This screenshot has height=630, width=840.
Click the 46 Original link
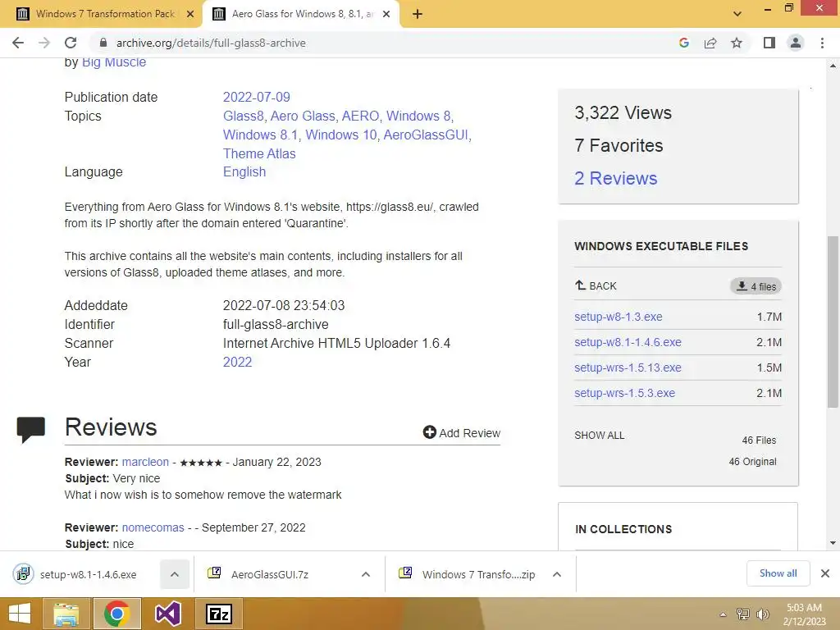[752, 462]
